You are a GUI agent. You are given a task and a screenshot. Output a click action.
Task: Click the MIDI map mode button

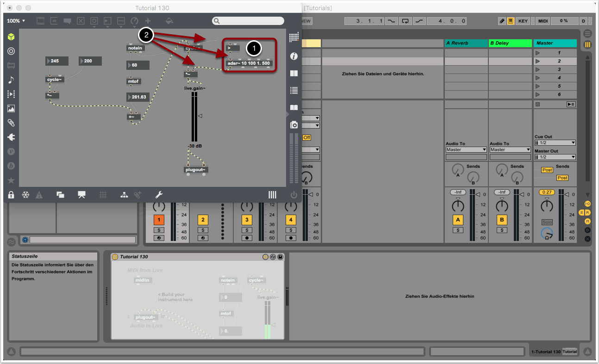[543, 21]
